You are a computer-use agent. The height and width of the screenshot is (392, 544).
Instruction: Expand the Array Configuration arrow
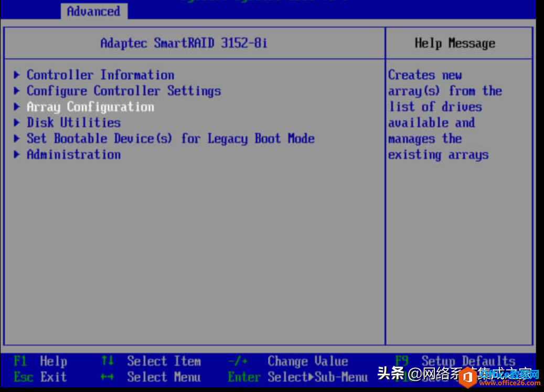pos(16,107)
